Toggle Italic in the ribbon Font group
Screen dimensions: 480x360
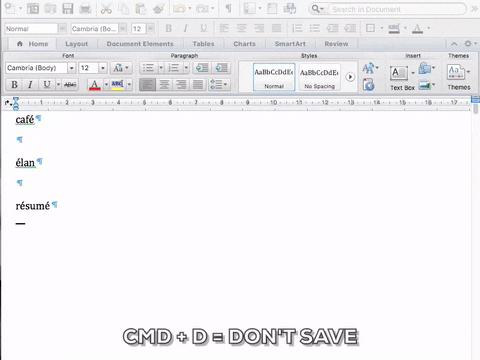click(30, 85)
